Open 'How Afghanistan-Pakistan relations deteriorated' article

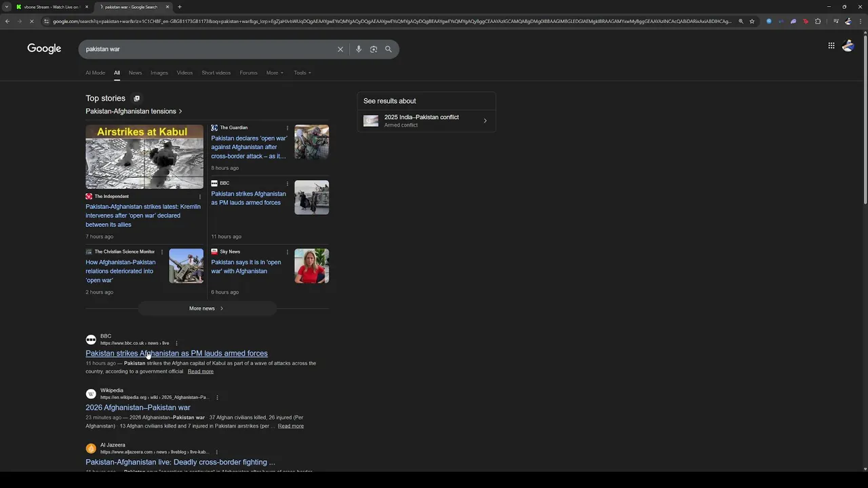(x=121, y=271)
